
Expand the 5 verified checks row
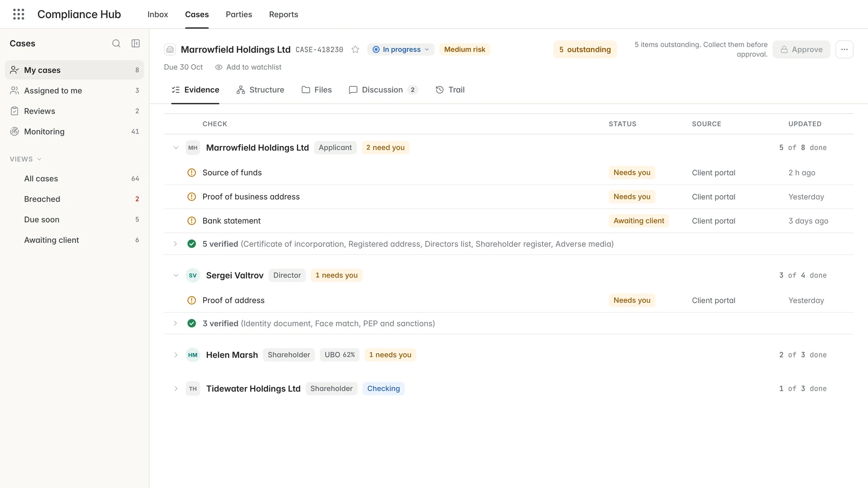(x=175, y=244)
